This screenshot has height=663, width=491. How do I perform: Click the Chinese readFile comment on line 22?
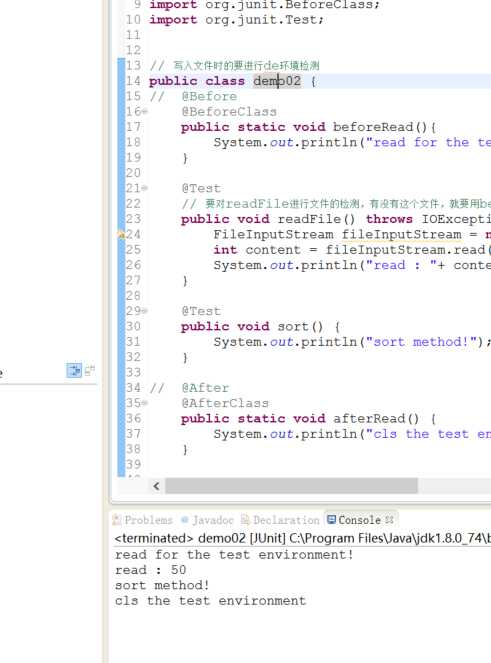pyautogui.click(x=336, y=204)
